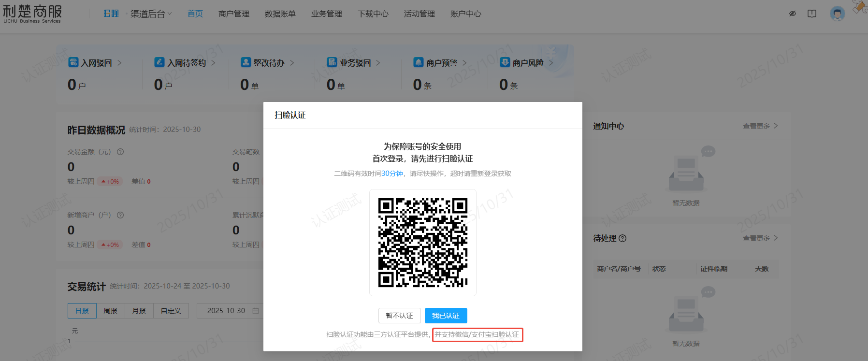Select the 月报 report toggle
868x361 pixels.
(139, 311)
